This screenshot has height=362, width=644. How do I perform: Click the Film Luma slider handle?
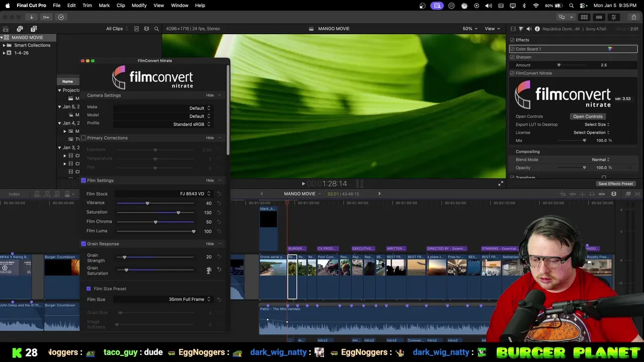click(x=194, y=231)
